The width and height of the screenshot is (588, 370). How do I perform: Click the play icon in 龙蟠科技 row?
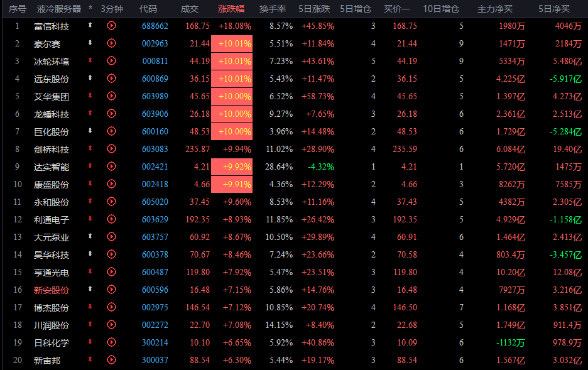click(111, 114)
